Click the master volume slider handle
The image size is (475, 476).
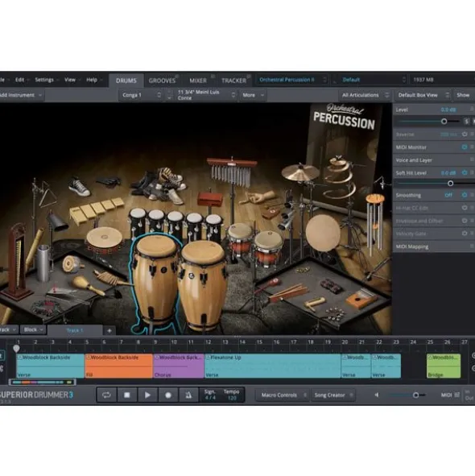pos(415,395)
